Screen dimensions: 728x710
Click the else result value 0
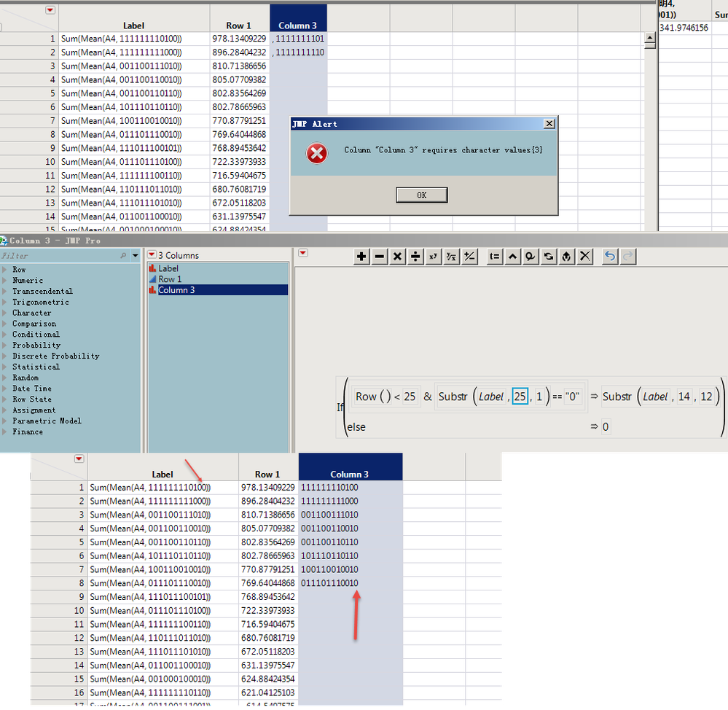coord(606,426)
